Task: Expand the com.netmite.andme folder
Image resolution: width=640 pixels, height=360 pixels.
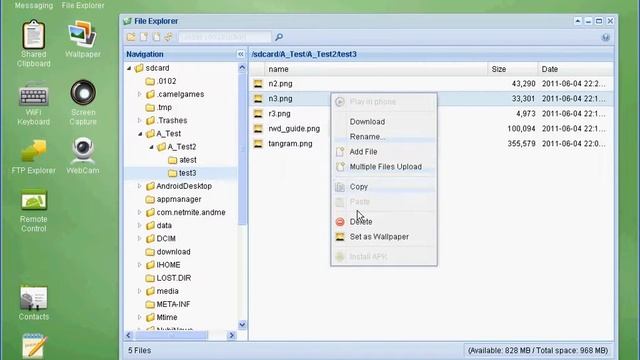Action: [x=140, y=212]
